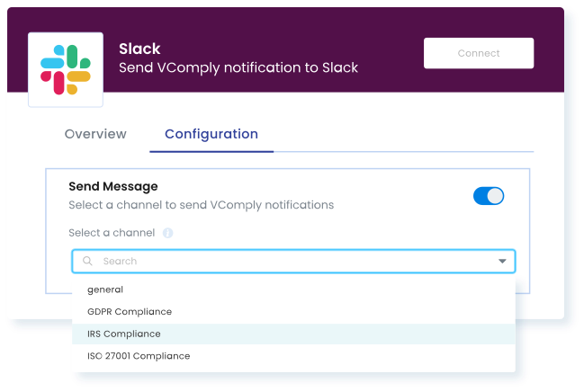Open the Configuration tab
This screenshot has width=584, height=392.
tap(211, 135)
